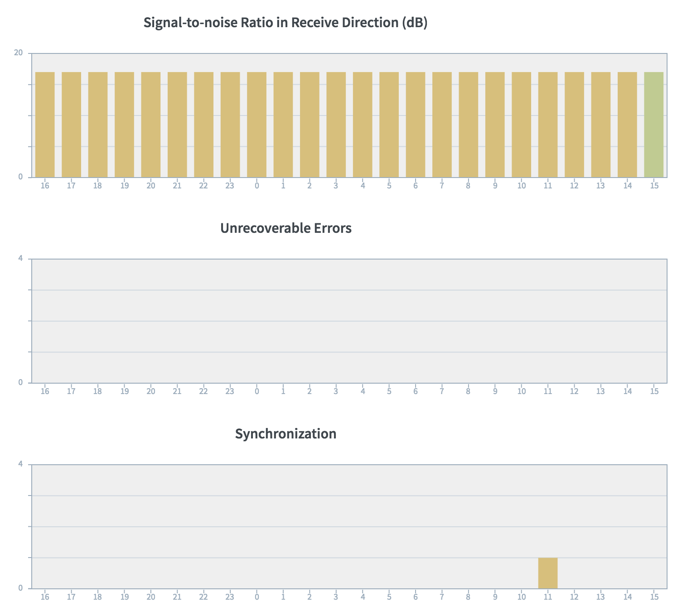The height and width of the screenshot is (616, 687).
Task: Click the SNR bar for hour 11
Action: [548, 125]
